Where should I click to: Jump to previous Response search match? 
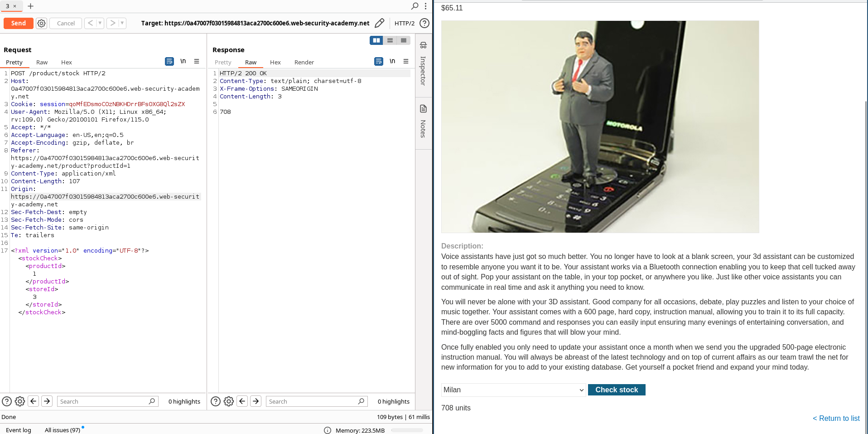point(242,401)
